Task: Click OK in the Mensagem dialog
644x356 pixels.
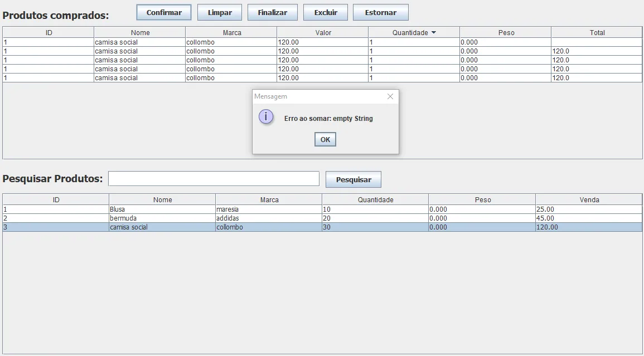Action: (325, 139)
